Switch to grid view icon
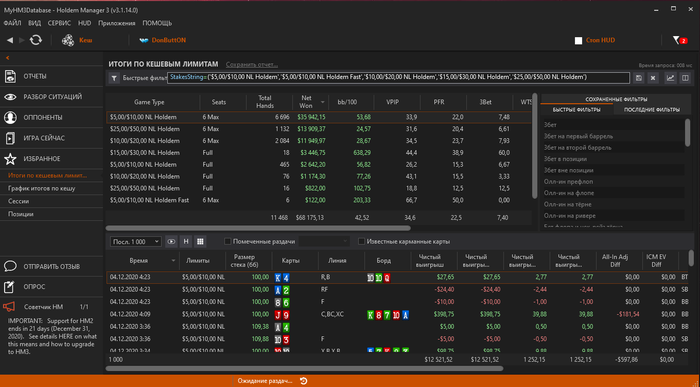700x387 pixels. coord(200,241)
